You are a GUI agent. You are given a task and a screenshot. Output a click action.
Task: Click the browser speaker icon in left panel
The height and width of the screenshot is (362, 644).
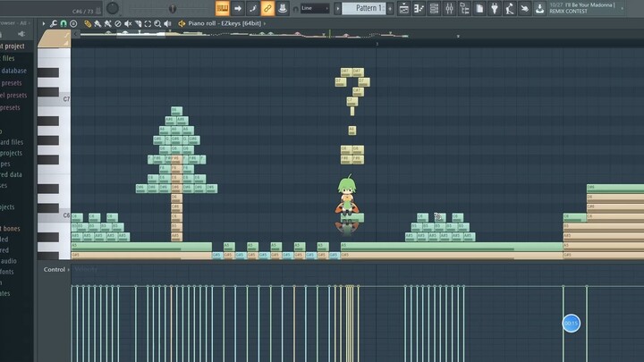click(21, 34)
